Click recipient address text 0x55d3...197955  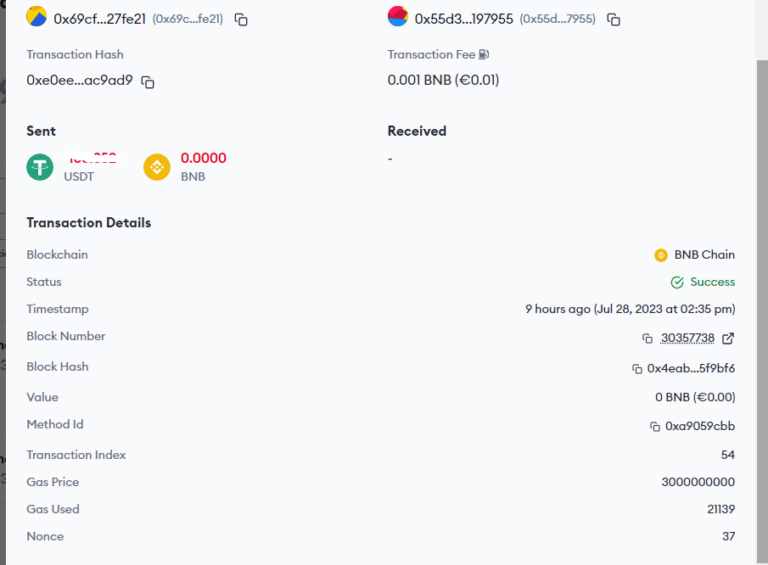[463, 18]
